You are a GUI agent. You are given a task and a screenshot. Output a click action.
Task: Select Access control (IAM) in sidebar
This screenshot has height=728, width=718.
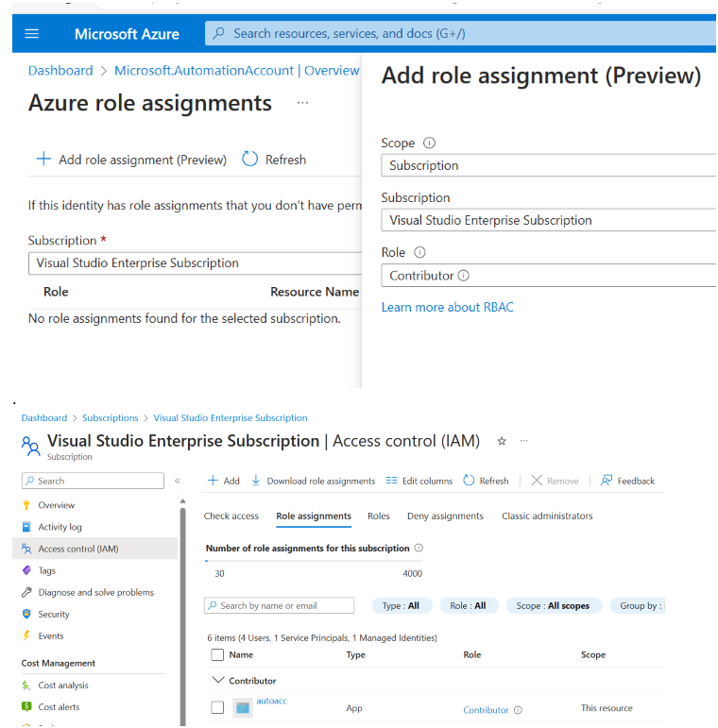pyautogui.click(x=94, y=549)
